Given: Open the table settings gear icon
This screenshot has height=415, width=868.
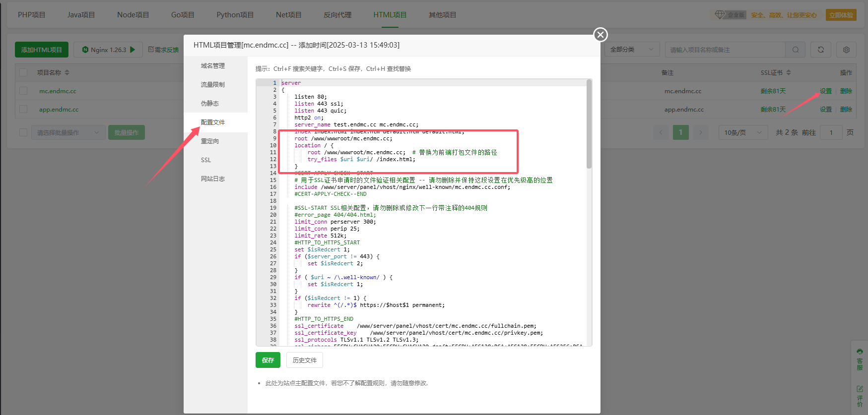Looking at the screenshot, I should pos(846,50).
